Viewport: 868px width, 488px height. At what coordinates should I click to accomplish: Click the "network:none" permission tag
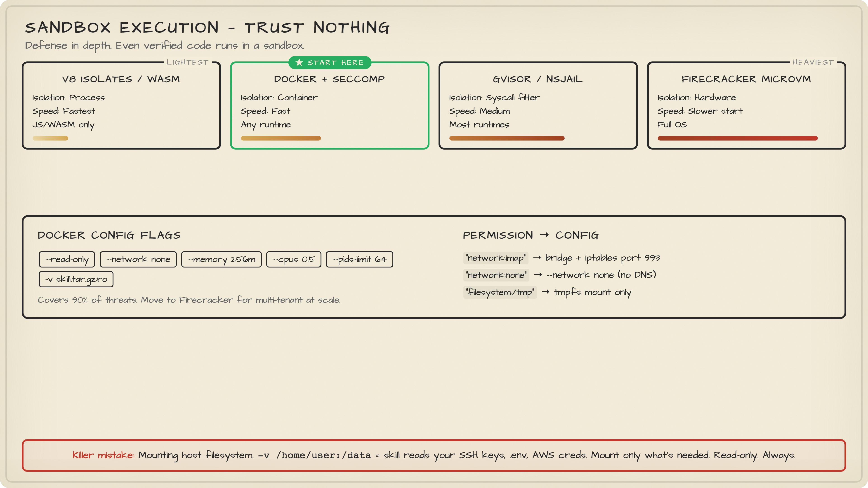pos(496,275)
